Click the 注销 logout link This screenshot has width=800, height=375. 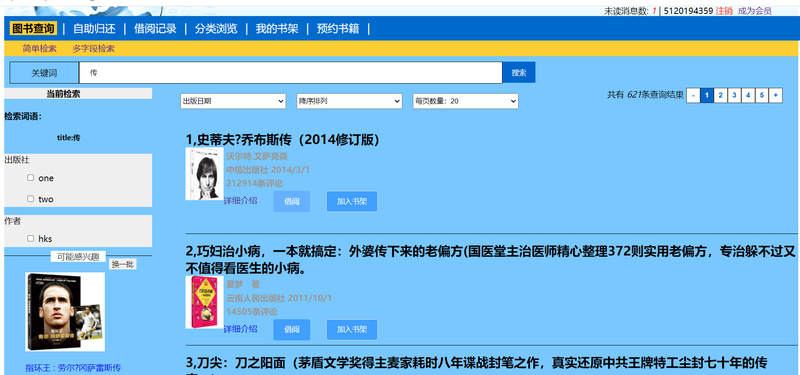pos(724,11)
